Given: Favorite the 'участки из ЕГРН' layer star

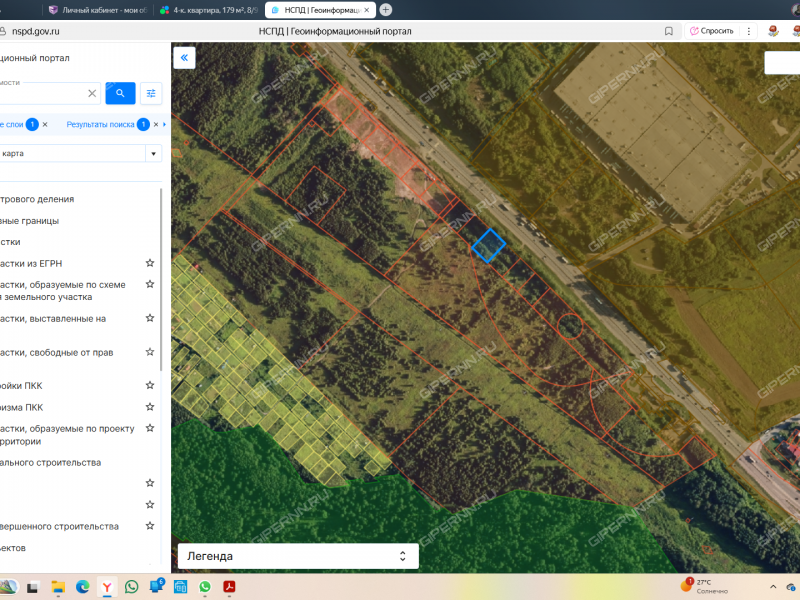Looking at the screenshot, I should [x=150, y=263].
